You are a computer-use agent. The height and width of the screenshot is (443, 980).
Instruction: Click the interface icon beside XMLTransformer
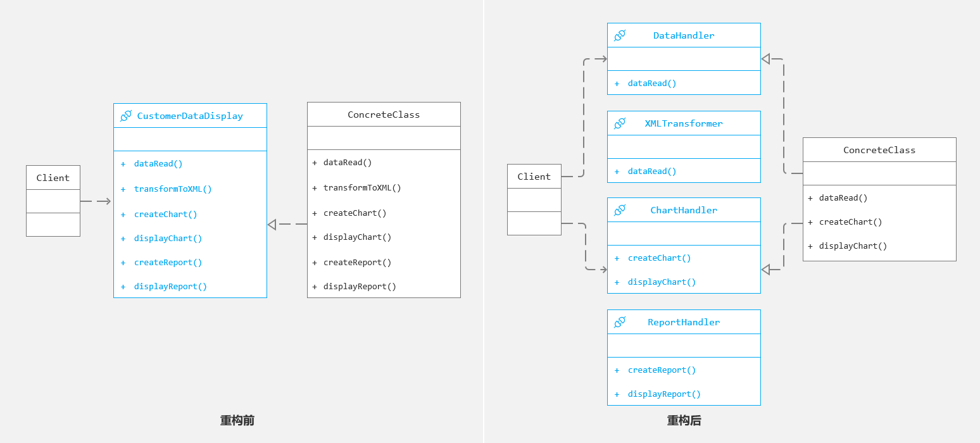click(x=620, y=123)
